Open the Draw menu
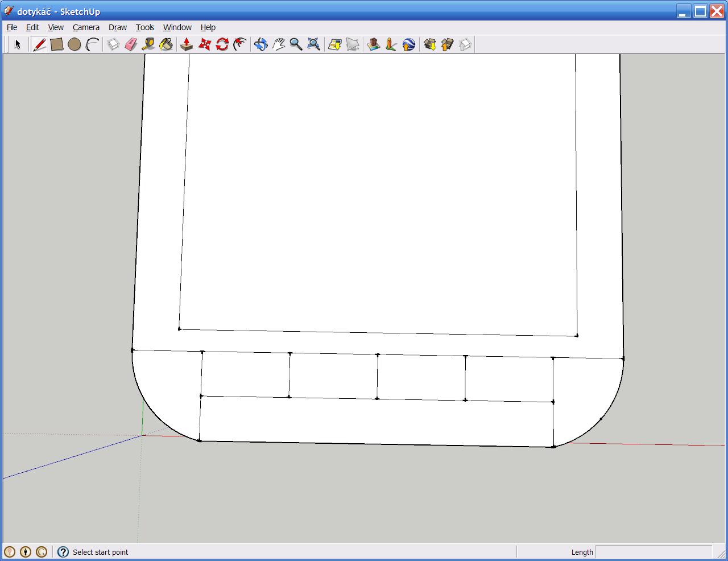 coord(118,27)
